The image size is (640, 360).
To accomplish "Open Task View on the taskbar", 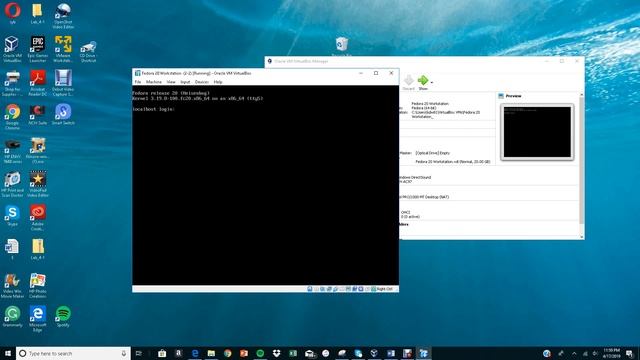I will pyautogui.click(x=139, y=353).
